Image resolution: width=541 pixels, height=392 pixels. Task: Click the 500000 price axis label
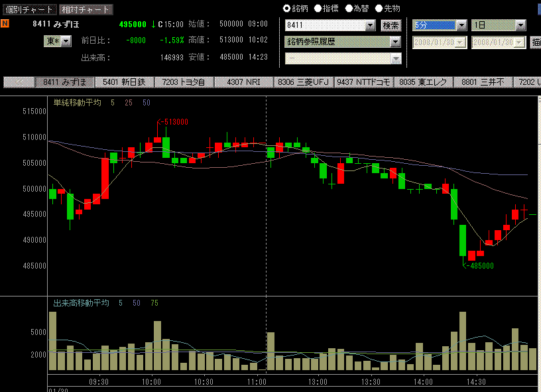[34, 189]
